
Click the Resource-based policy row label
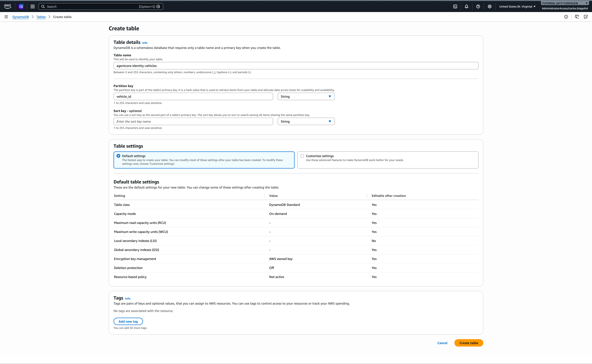tap(130, 277)
